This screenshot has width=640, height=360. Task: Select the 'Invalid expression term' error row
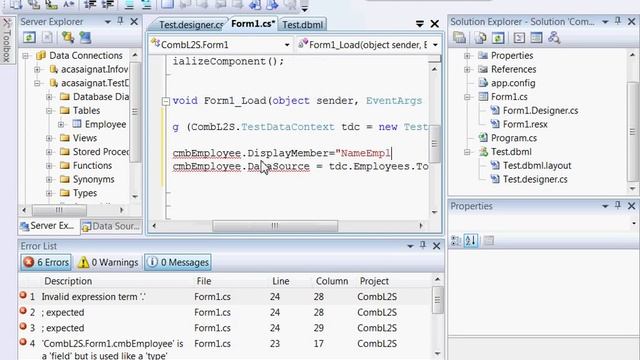(x=224, y=297)
